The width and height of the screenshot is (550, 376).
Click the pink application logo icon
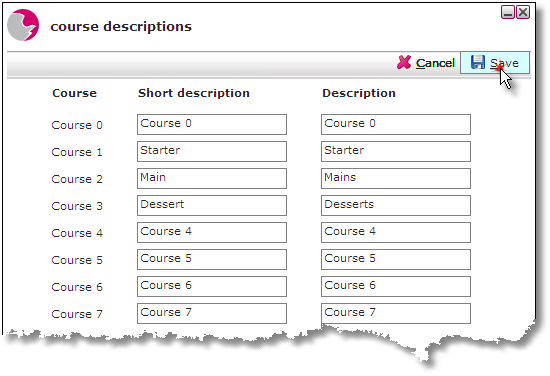coord(23,25)
